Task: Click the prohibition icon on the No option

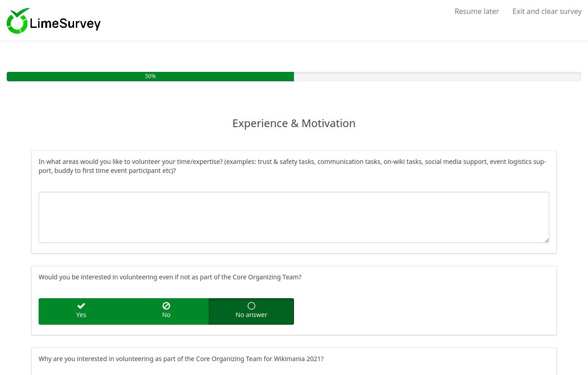Action: pos(166,305)
